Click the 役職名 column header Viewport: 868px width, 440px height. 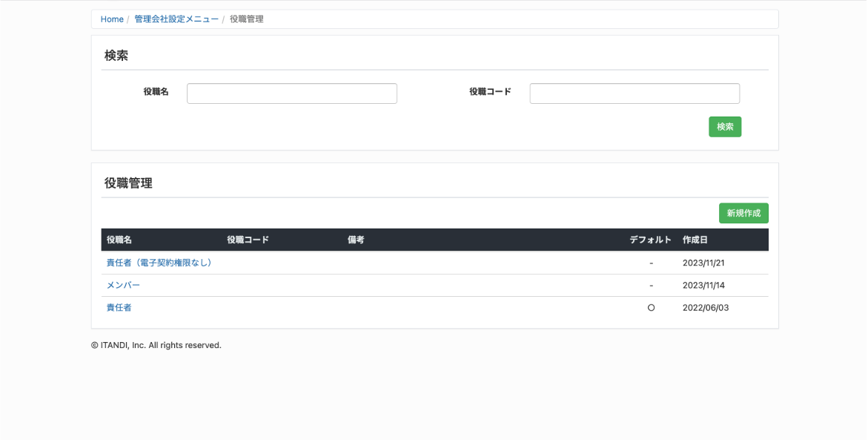click(119, 240)
